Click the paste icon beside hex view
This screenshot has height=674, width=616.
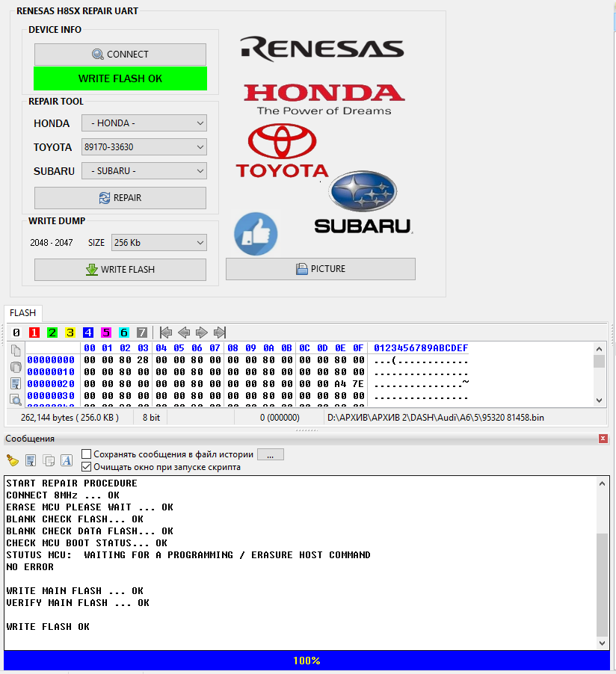pos(16,367)
